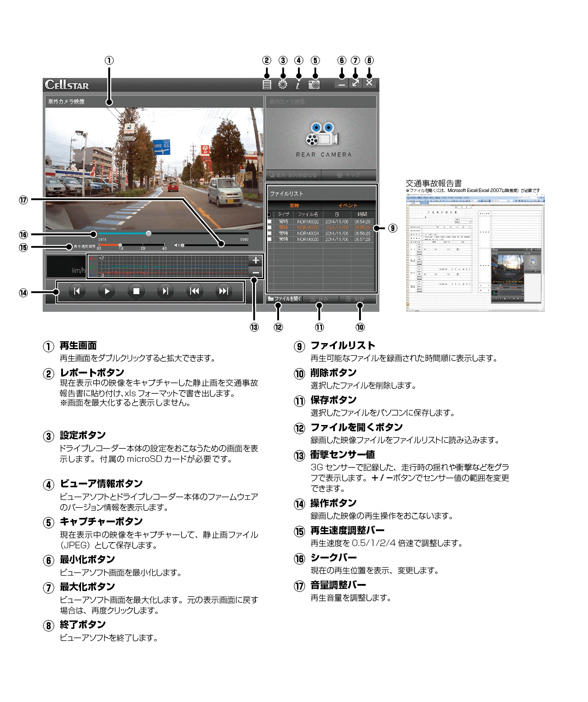Tick the select-all checkbox in list header
This screenshot has width=588, height=702.
269,214
